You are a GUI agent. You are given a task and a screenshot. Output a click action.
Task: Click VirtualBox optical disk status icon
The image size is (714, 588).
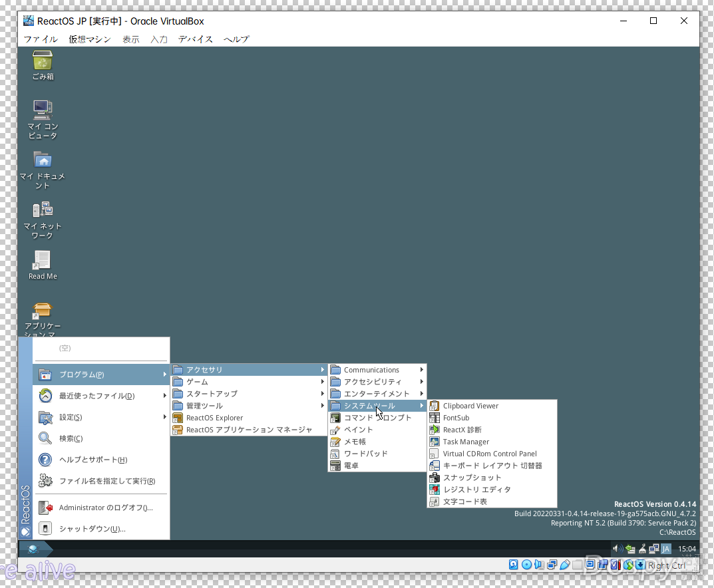click(526, 565)
